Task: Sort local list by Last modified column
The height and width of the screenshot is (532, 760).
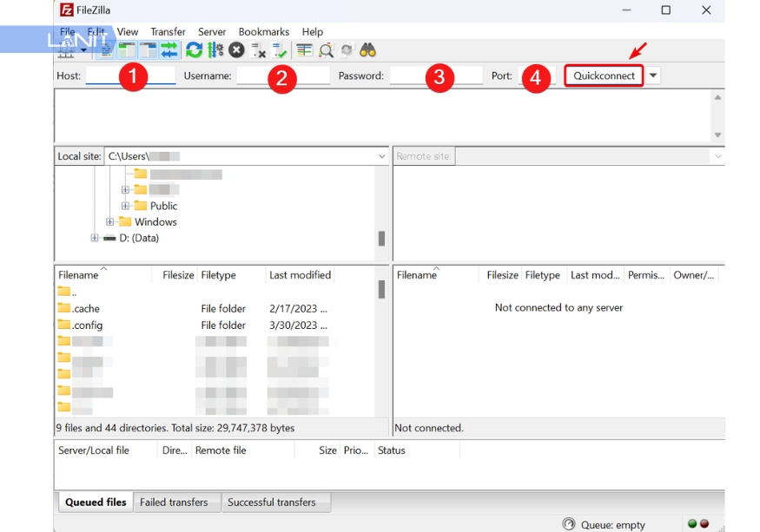Action: click(x=300, y=275)
